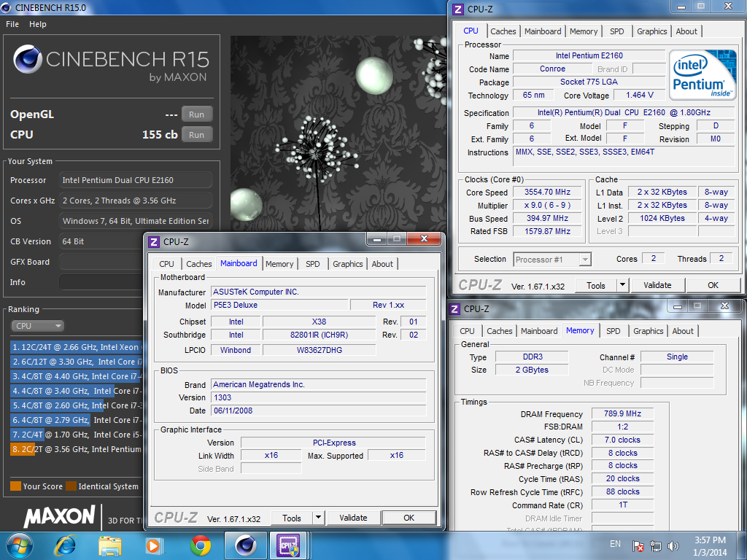Click the motherboard model P5E3 Deluxe
The image size is (747, 560).
pyautogui.click(x=279, y=306)
